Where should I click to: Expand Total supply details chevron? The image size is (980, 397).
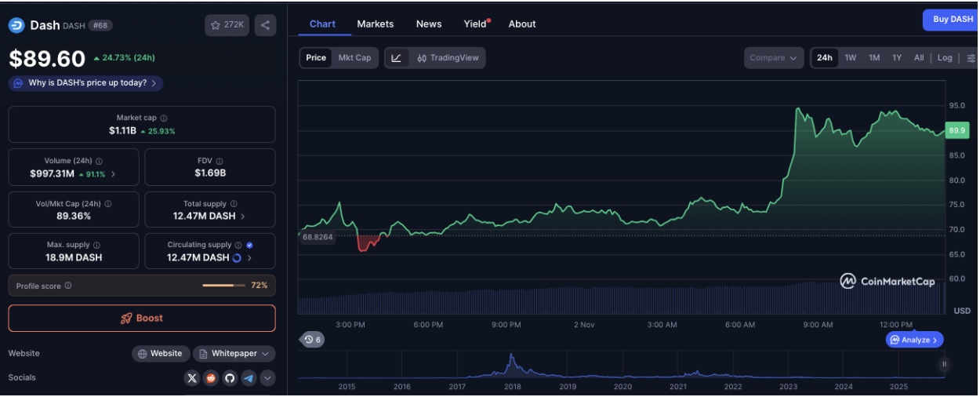click(x=242, y=216)
